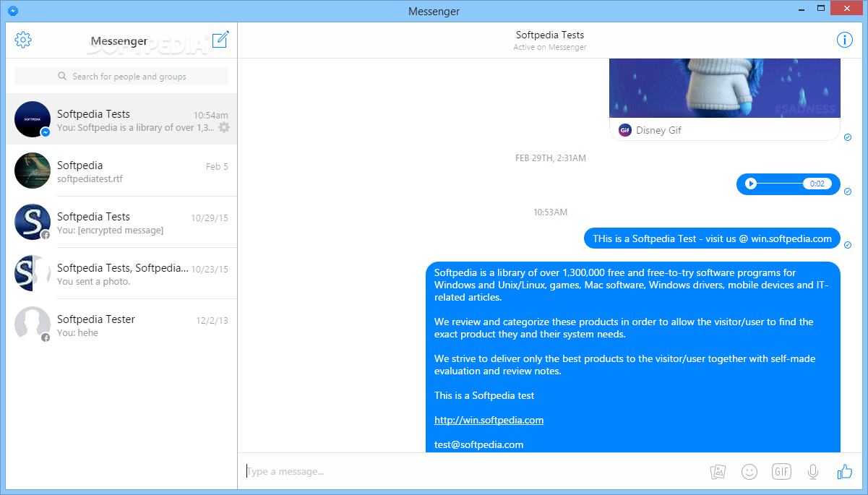Click the THis is a Softpedia Test message
Screen dimensions: 868x495
point(712,238)
